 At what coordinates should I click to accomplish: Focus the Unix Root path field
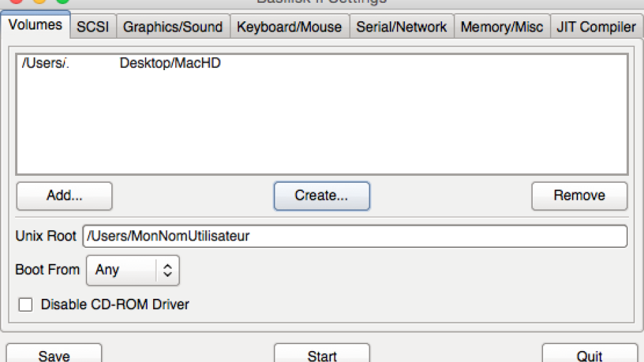tap(355, 236)
